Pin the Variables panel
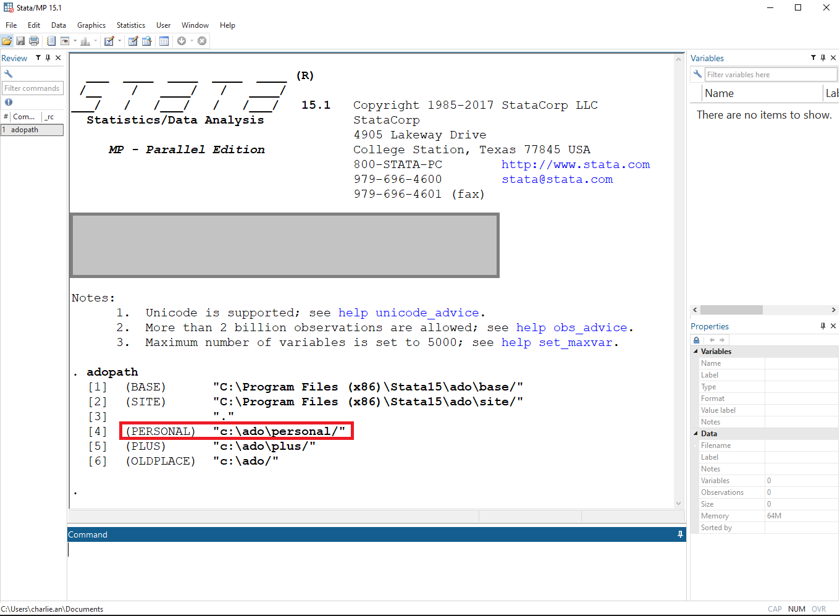 [x=823, y=57]
